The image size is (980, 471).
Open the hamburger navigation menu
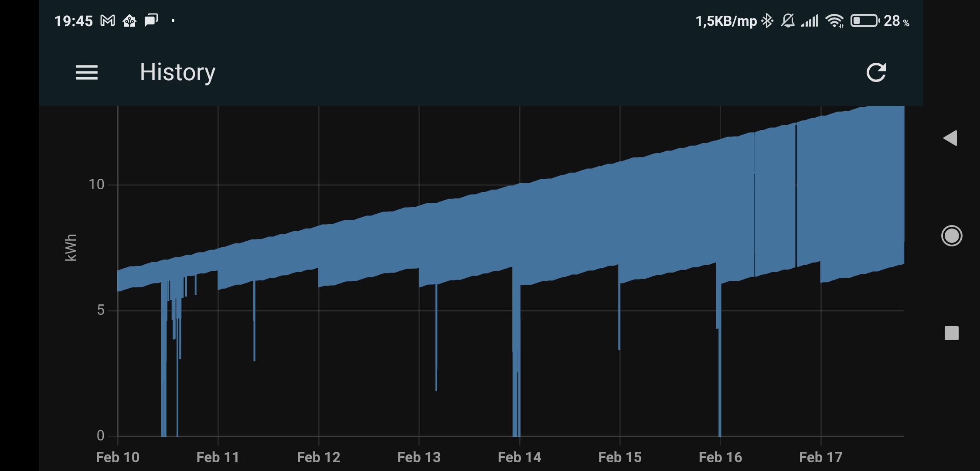coord(86,72)
